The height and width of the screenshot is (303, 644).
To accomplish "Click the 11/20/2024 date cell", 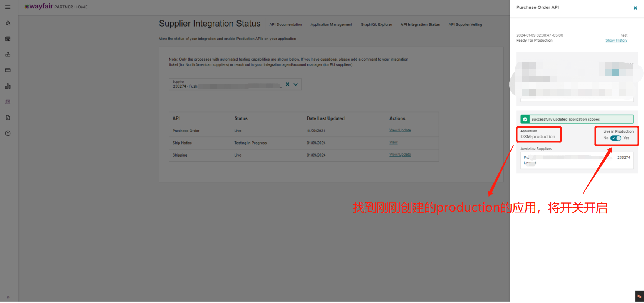I will click(316, 131).
